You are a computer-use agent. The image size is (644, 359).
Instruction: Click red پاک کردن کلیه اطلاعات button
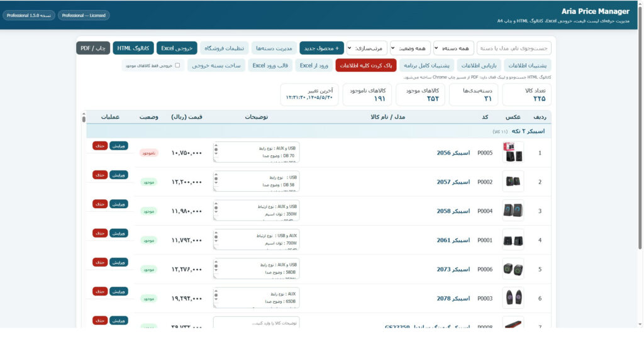(365, 65)
